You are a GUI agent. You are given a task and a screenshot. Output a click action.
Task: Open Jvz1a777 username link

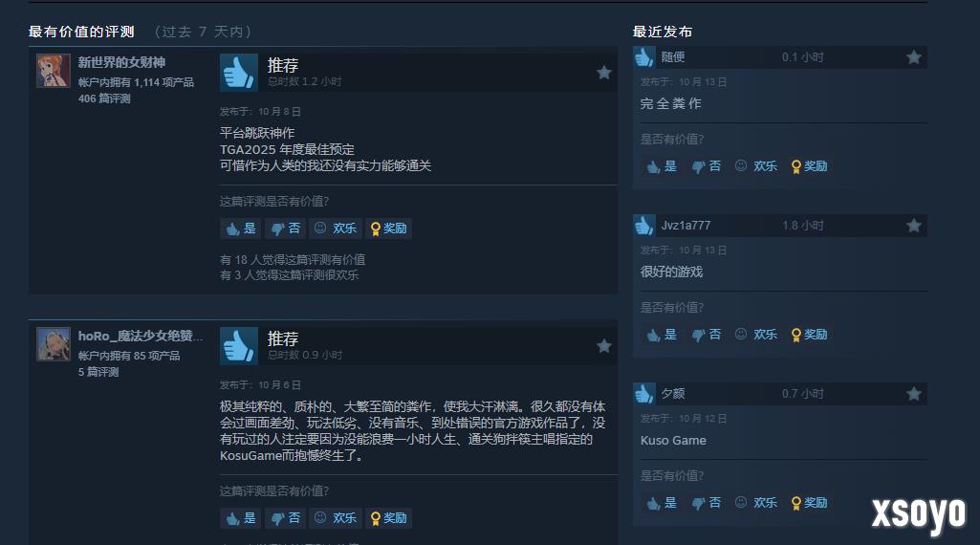click(686, 225)
